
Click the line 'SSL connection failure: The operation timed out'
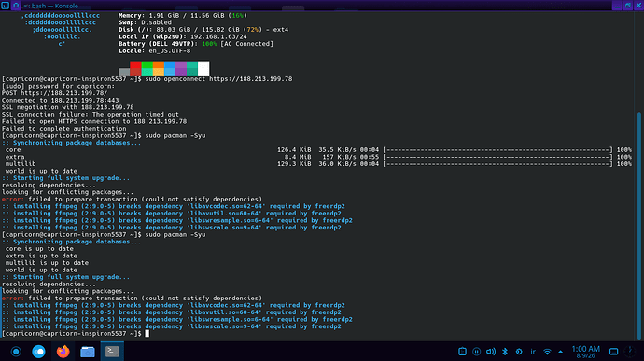tap(91, 115)
